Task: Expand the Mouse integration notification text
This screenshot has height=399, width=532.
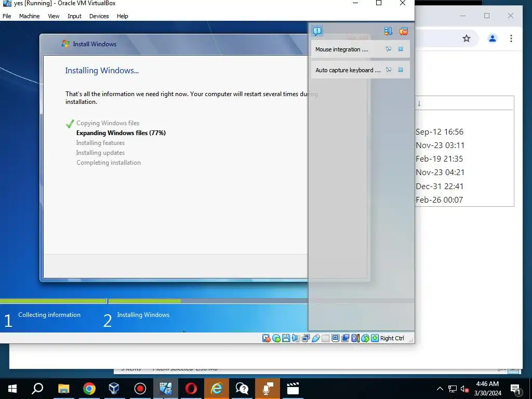Action: tap(341, 49)
